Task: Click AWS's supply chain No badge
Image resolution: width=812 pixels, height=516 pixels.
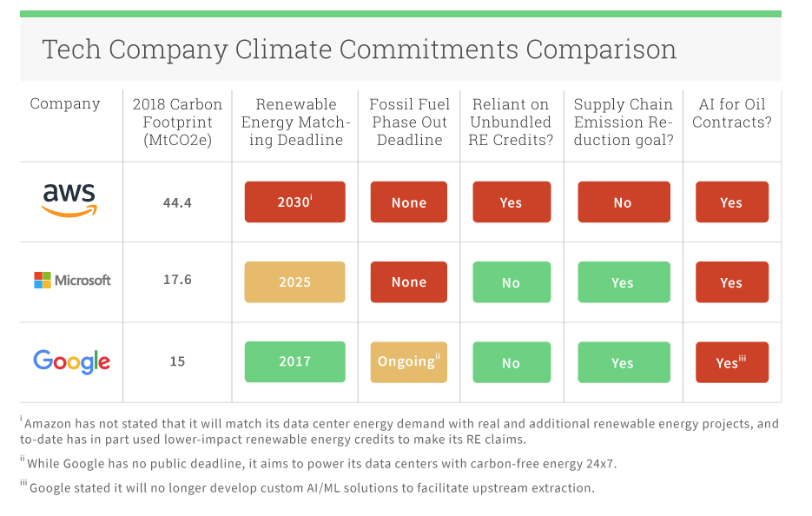Action: (623, 202)
